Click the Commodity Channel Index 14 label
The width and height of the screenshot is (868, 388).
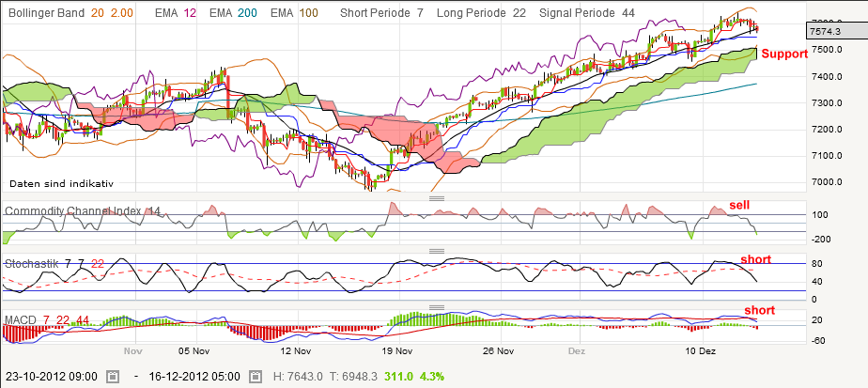pyautogui.click(x=83, y=210)
